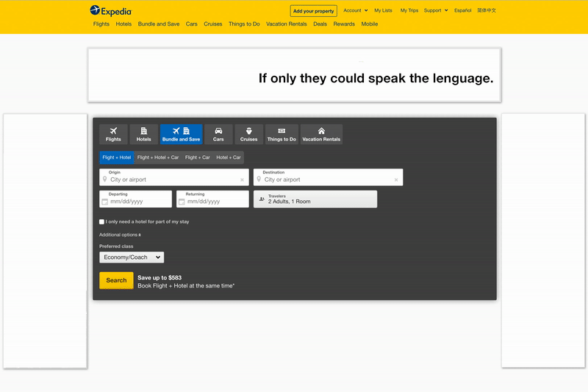This screenshot has height=392, width=588.
Task: Open the Economy/Coach preferred class dropdown
Action: [132, 257]
